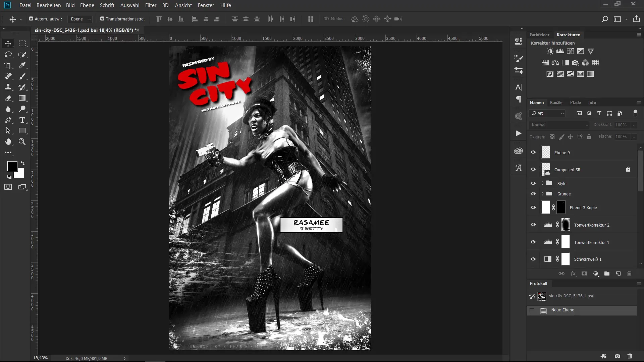The width and height of the screenshot is (644, 362).
Task: Click the zoom level 18,43% field
Action: [41, 358]
